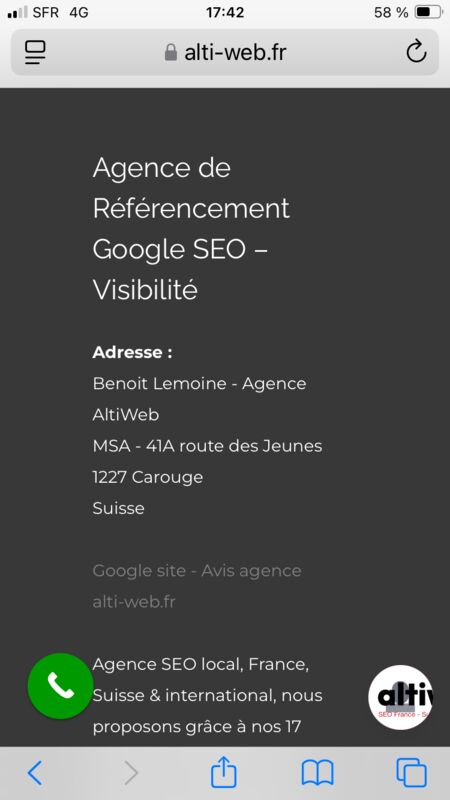Tap the 17:42 clock in status bar
Image resolution: width=450 pixels, height=800 pixels.
[225, 12]
